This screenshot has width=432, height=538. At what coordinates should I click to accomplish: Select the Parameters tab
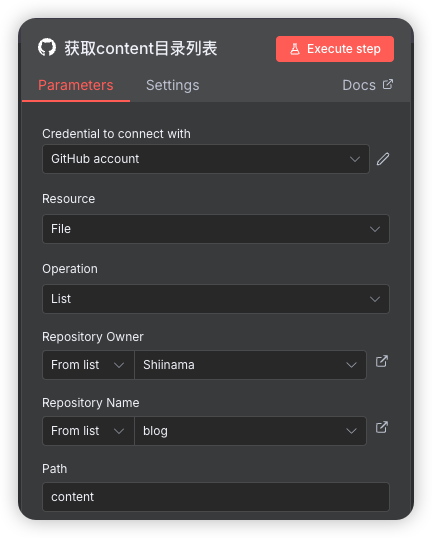click(75, 85)
